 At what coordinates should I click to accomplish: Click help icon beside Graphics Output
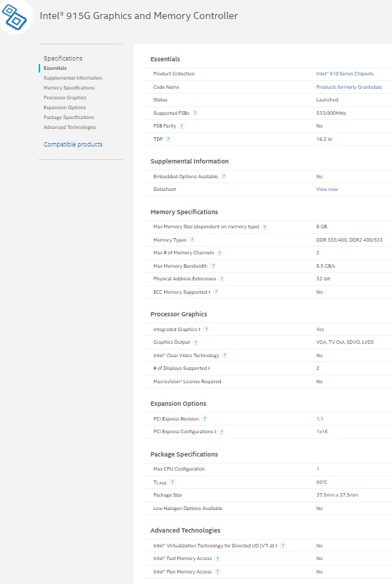tap(196, 342)
